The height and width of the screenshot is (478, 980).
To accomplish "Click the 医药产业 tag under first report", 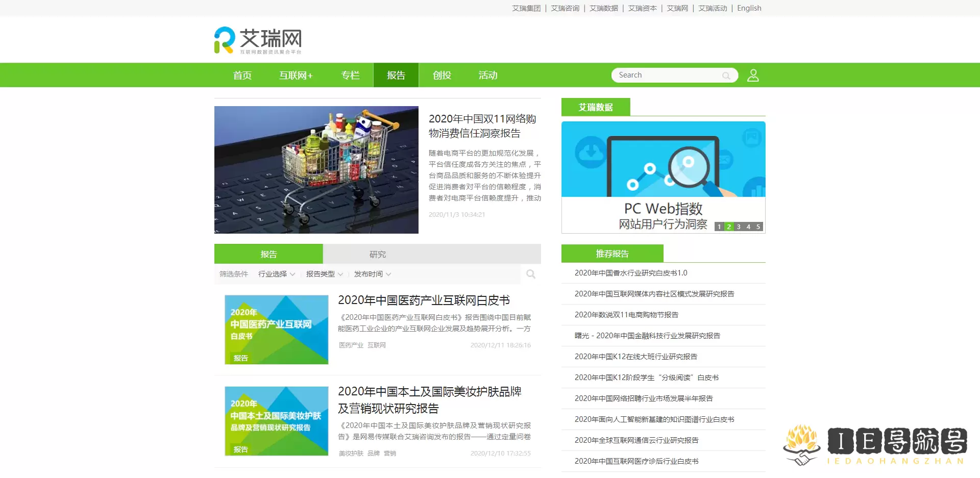I will (x=351, y=345).
